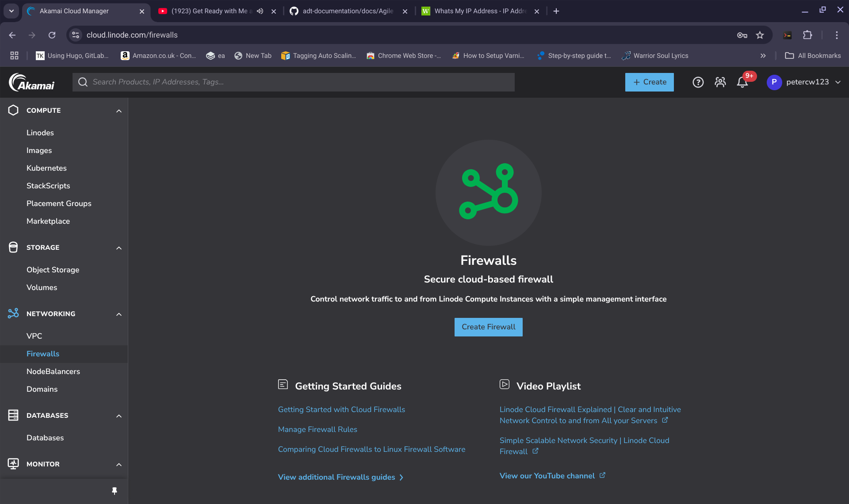
Task: Open Manage Firewall Rules guide link
Action: coord(317,429)
